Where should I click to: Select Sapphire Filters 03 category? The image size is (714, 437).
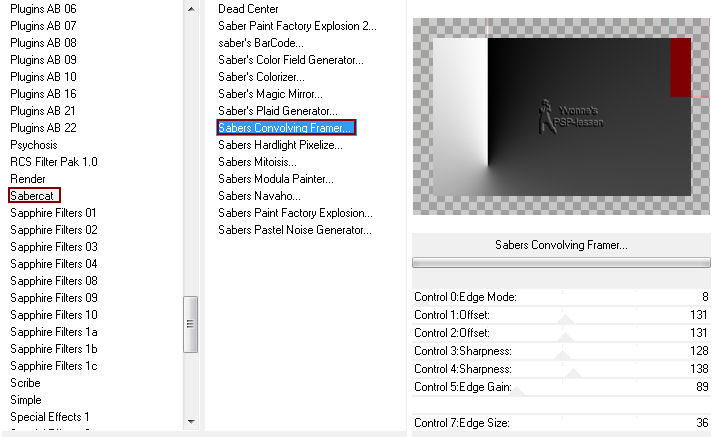(54, 247)
